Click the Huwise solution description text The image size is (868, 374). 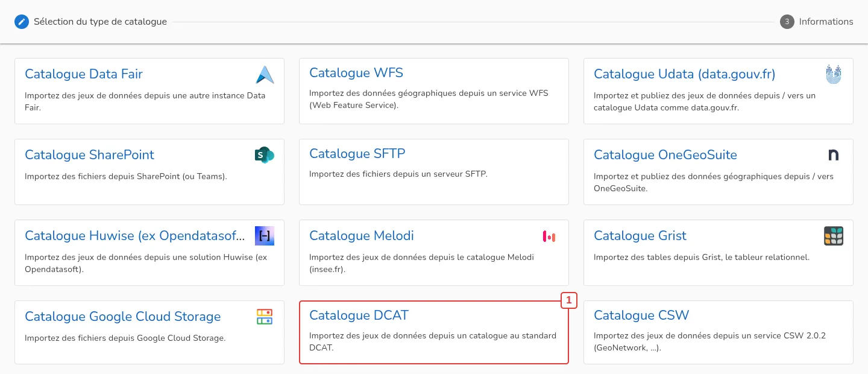[x=146, y=263]
